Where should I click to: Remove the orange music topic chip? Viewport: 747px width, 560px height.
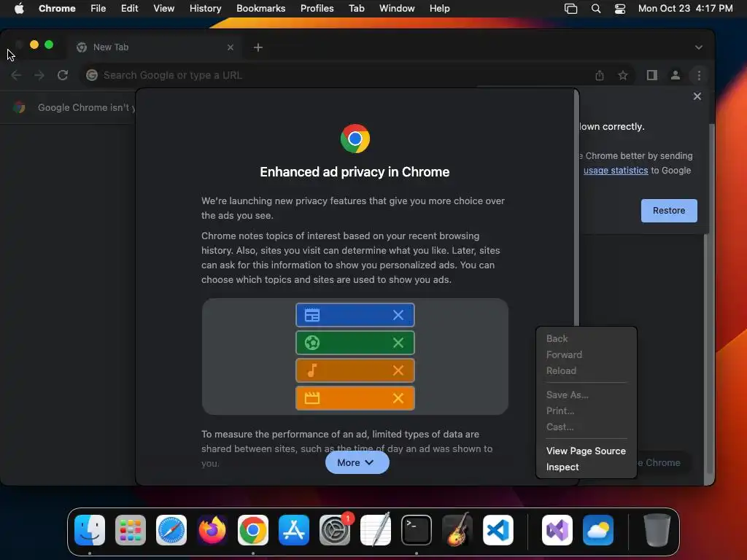tap(398, 370)
